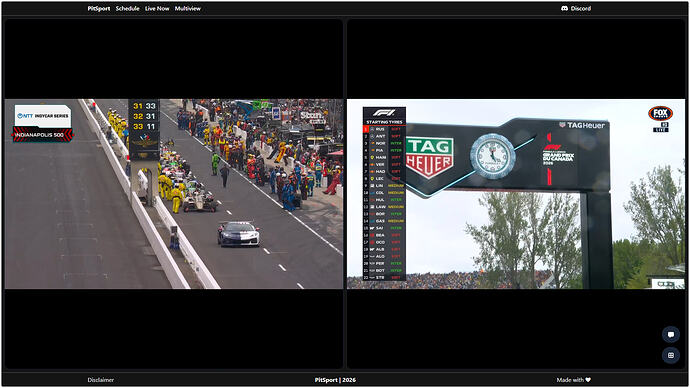
Task: Click the heart icon after Made with
Action: [x=588, y=380]
